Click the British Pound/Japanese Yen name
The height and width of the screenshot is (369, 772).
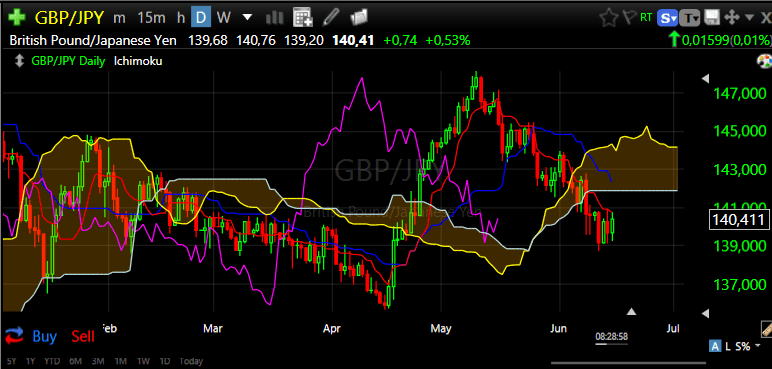93,40
